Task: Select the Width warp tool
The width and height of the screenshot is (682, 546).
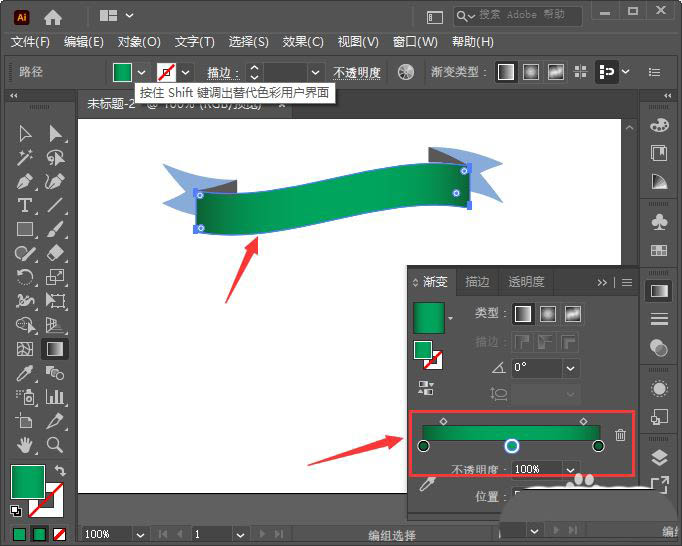Action: pos(25,301)
